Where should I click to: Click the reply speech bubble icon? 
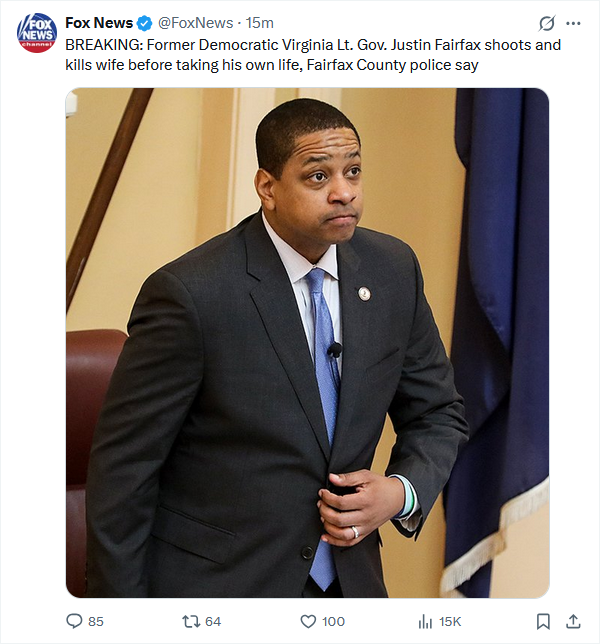tap(74, 621)
